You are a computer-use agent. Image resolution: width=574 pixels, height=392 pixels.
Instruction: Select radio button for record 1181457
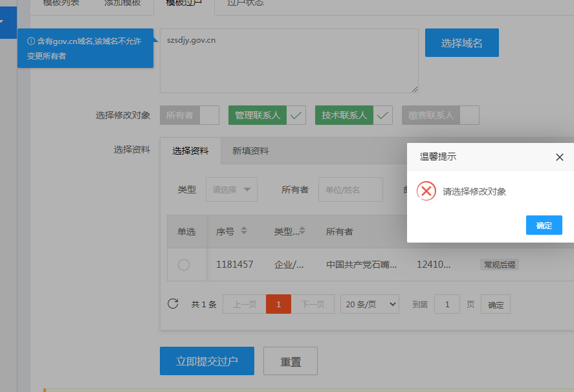184,265
